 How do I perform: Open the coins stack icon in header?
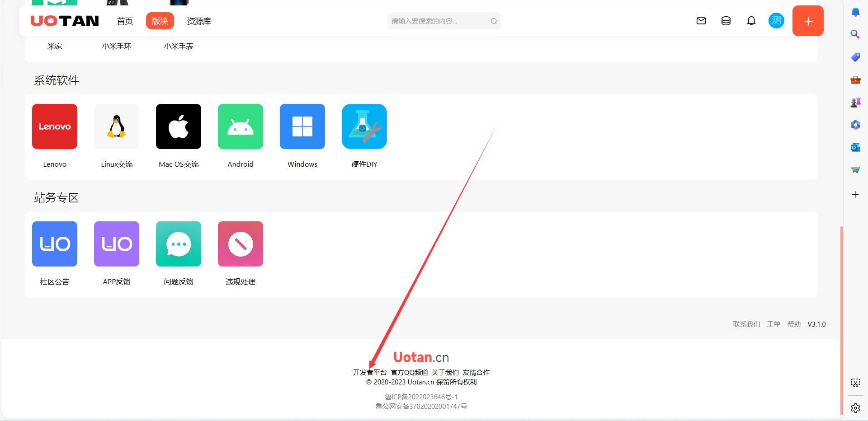726,21
